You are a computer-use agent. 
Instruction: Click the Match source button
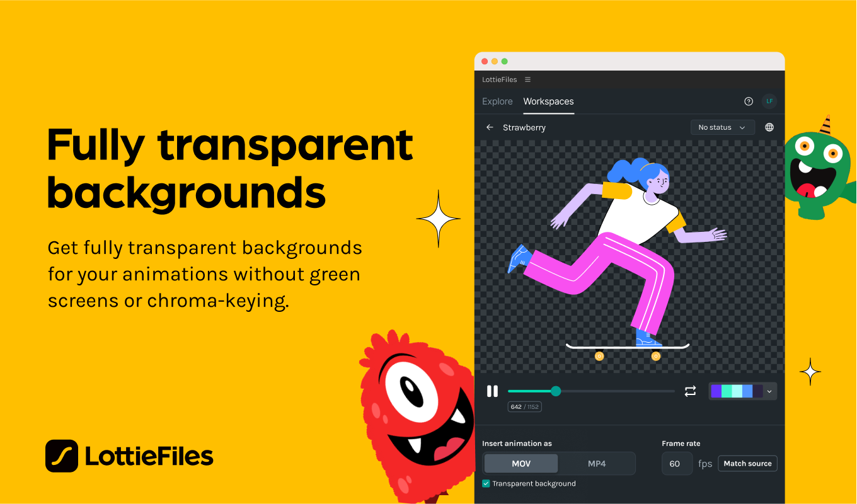pos(747,464)
